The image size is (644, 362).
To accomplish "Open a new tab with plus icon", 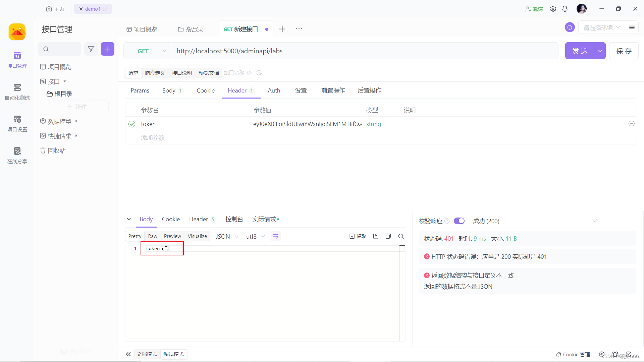I will pos(282,29).
